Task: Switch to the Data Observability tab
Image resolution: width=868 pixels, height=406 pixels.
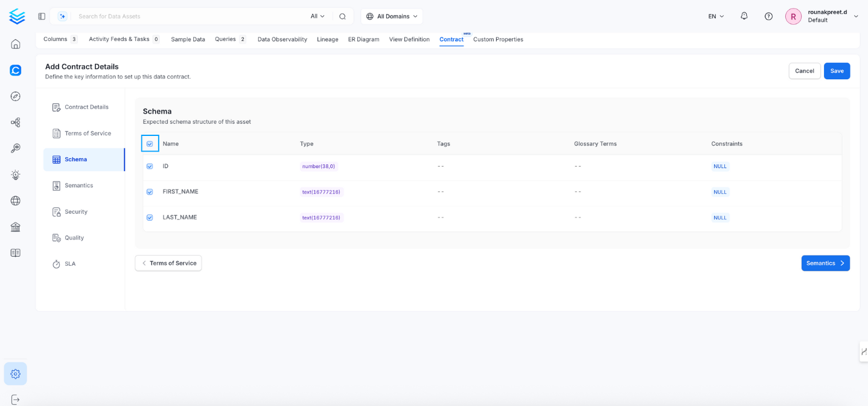Action: point(282,39)
